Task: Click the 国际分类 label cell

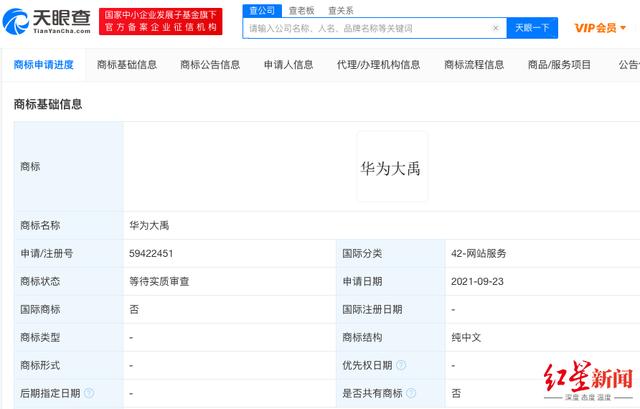Action: [x=390, y=253]
